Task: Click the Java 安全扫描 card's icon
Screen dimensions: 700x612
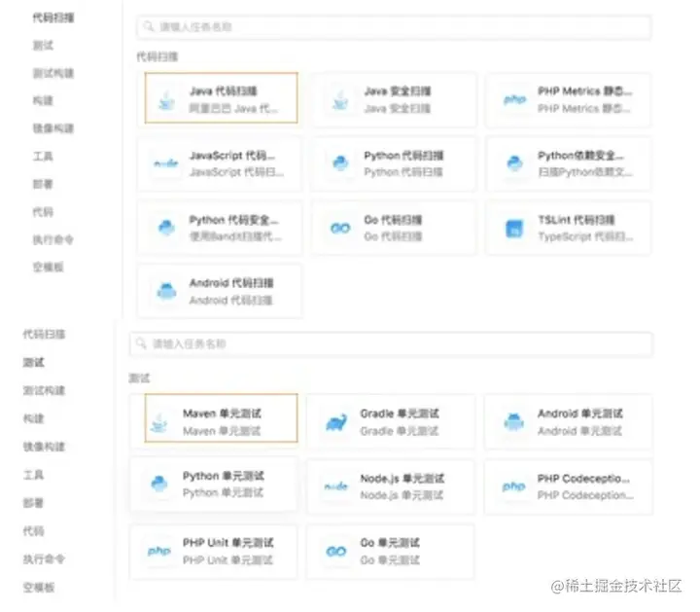Action: [x=340, y=100]
